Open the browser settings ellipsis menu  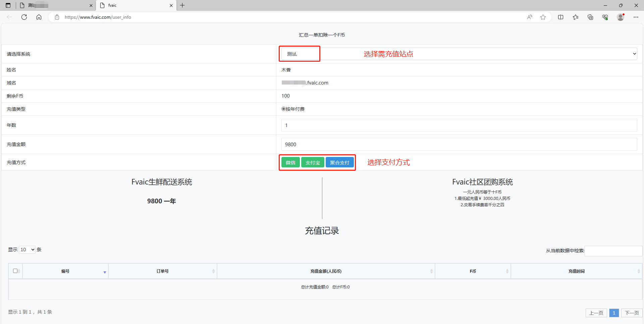tap(636, 17)
